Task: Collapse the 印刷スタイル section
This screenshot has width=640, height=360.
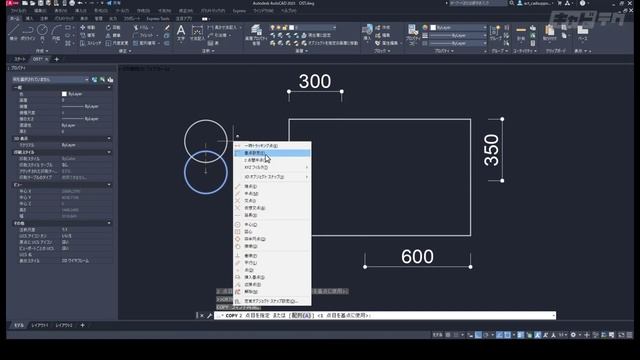Action: (109, 152)
